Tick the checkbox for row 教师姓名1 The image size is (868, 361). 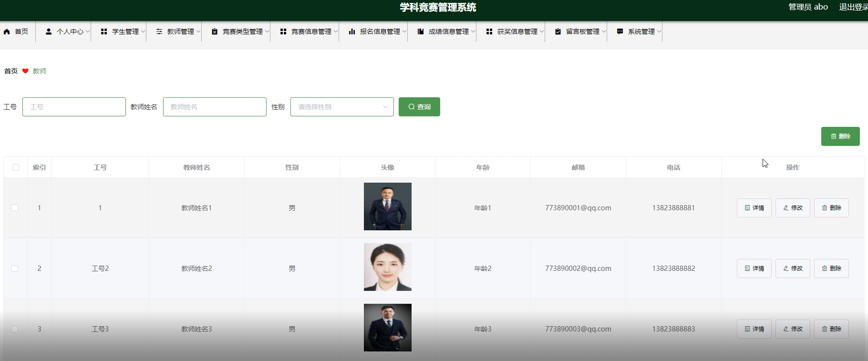coord(15,208)
